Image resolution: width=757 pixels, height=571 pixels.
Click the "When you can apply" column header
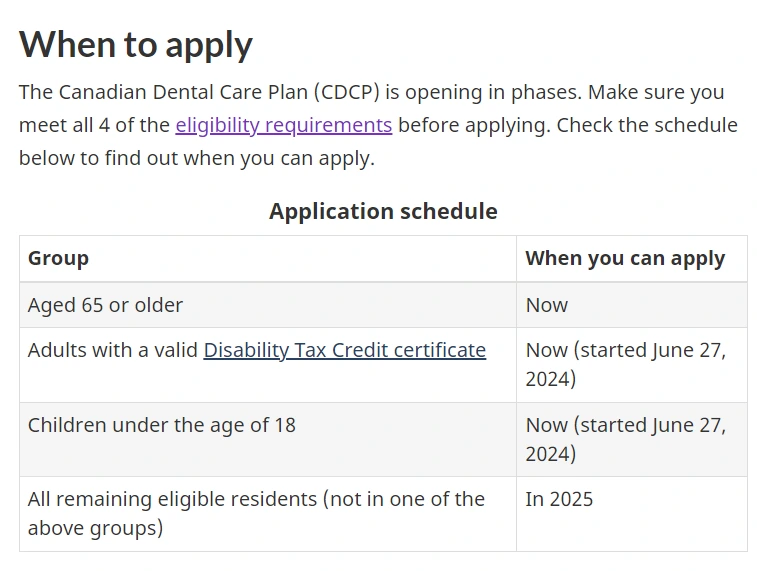coord(625,258)
